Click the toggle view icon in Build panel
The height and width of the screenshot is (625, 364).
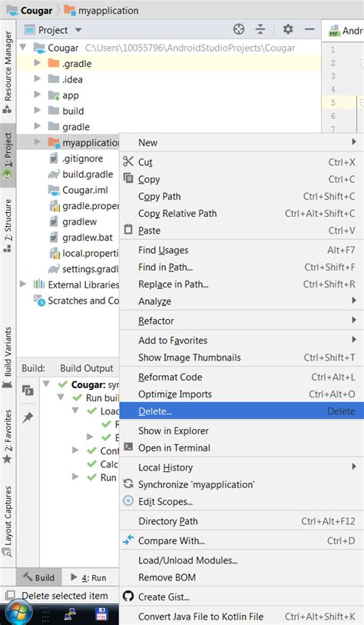tap(28, 391)
